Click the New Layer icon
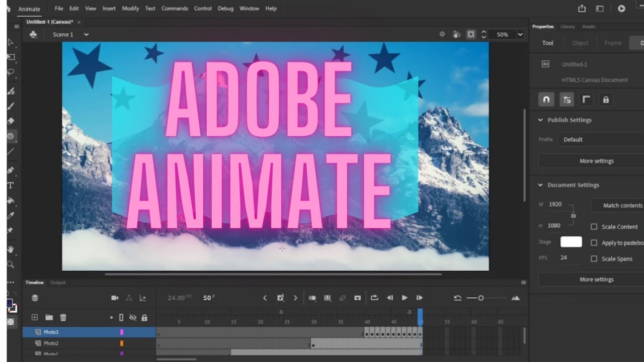The width and height of the screenshot is (644, 362). (x=35, y=317)
